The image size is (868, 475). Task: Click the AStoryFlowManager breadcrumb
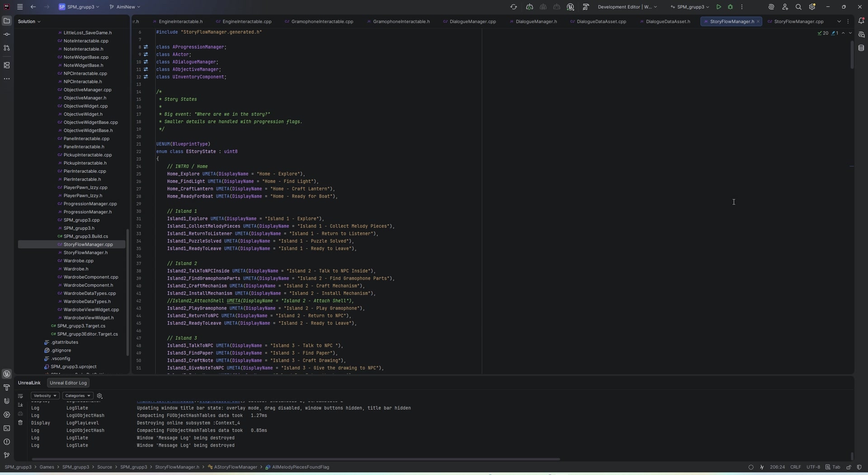tap(232, 467)
